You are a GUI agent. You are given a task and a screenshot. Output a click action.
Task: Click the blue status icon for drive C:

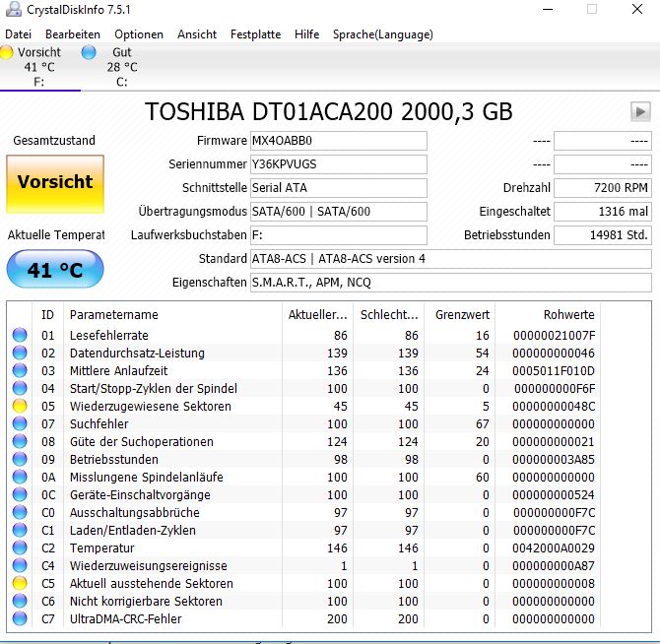(89, 52)
